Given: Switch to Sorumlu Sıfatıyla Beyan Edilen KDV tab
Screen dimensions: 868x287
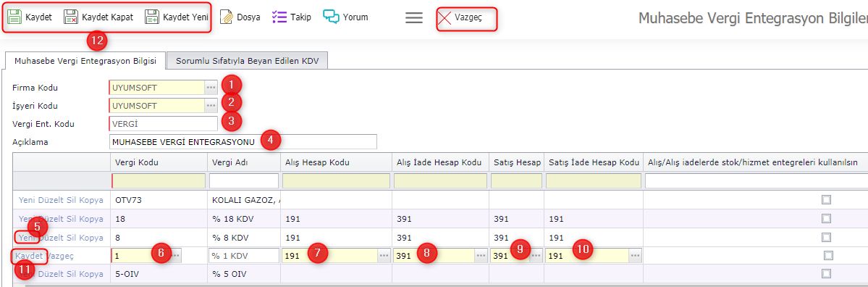Looking at the screenshot, I should [x=248, y=61].
